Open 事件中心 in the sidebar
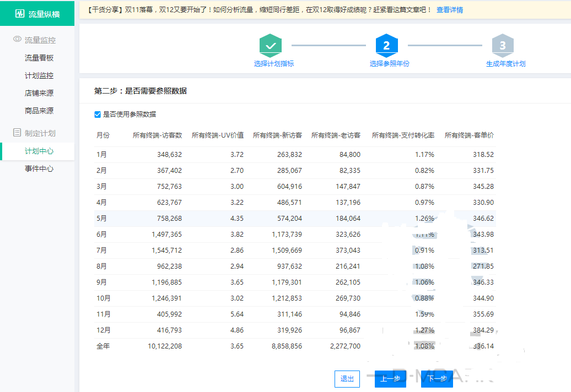 [x=39, y=168]
